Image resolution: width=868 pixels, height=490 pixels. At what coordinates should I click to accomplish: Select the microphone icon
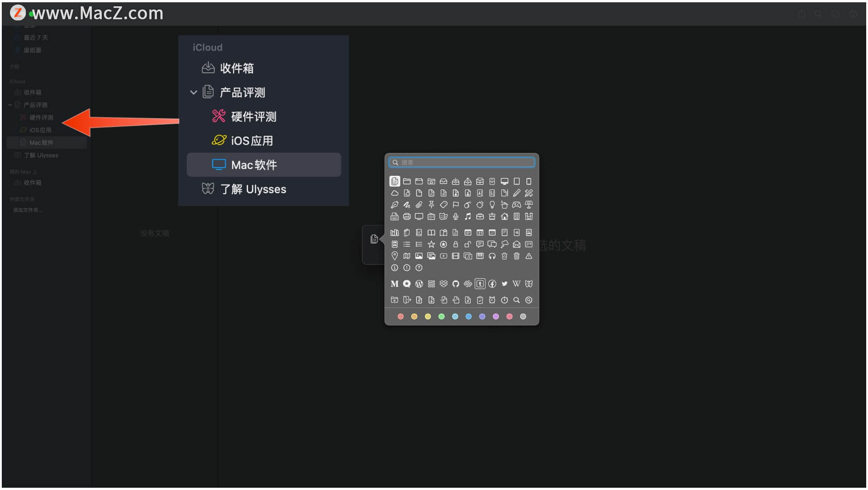(x=456, y=217)
